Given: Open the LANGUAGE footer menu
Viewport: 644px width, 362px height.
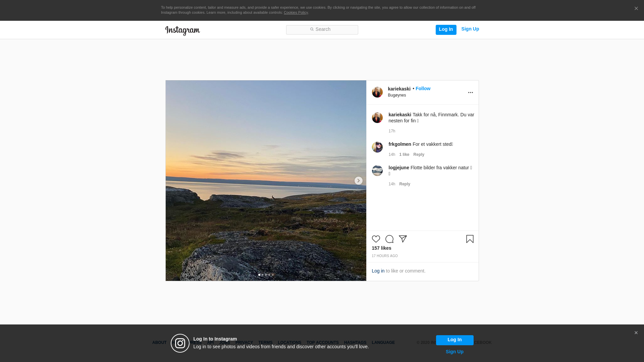Looking at the screenshot, I should click(x=383, y=343).
